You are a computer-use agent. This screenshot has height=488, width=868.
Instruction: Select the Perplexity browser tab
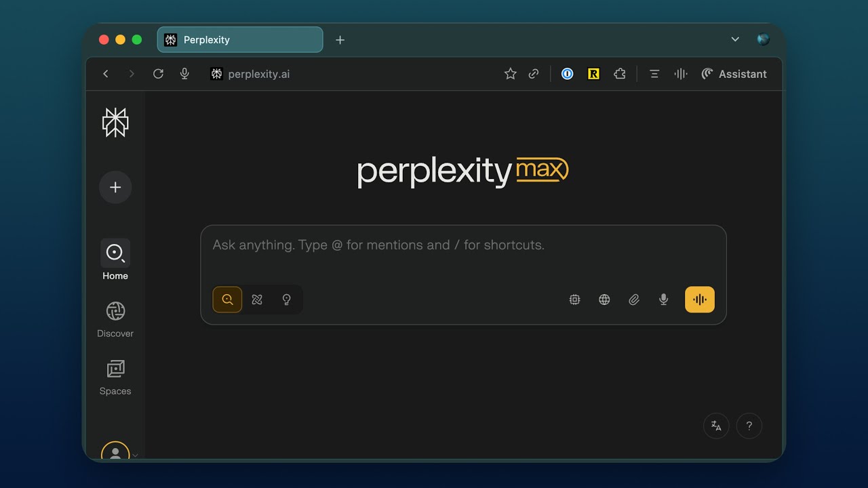click(240, 40)
